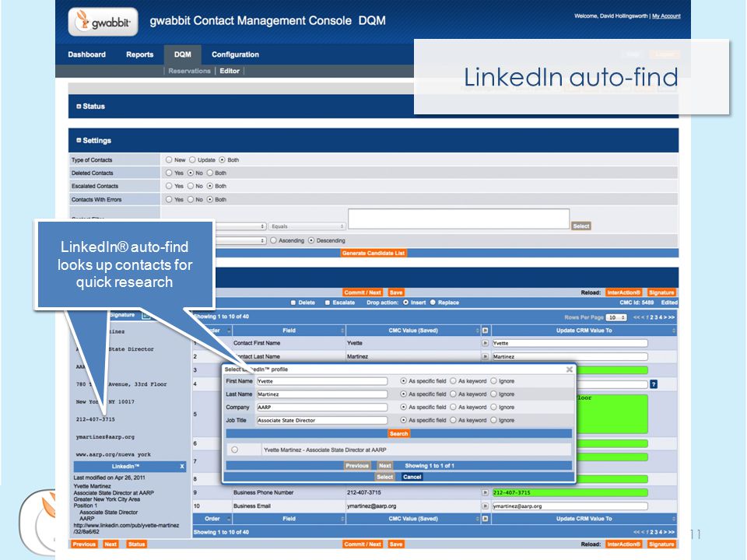Click the copy-all arrow in the bottom table header
The width and height of the screenshot is (747, 560).
[x=485, y=519]
